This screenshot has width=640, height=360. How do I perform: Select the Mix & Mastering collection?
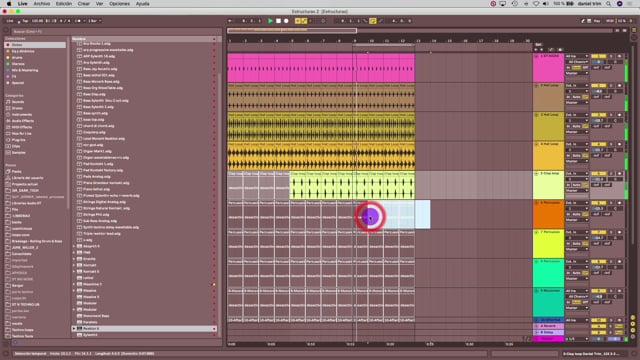coord(24,70)
